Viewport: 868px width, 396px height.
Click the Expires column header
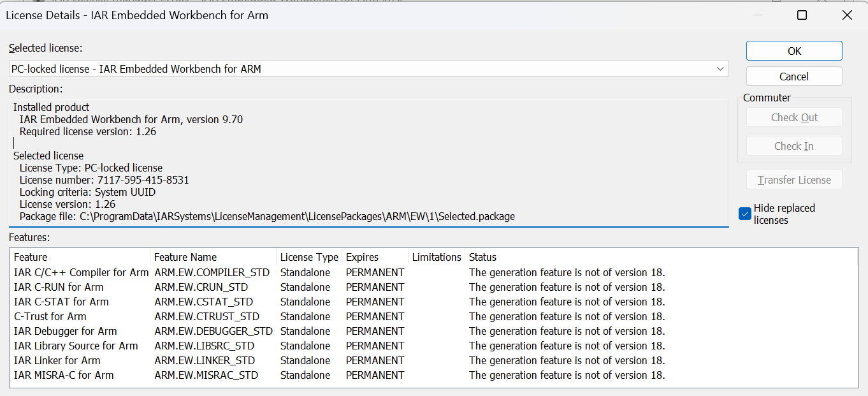[362, 257]
